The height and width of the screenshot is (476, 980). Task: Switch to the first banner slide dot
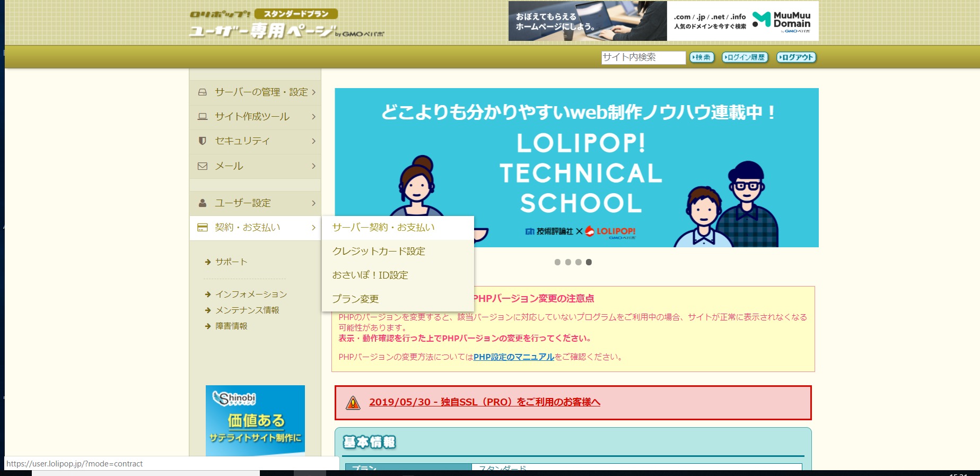[557, 262]
